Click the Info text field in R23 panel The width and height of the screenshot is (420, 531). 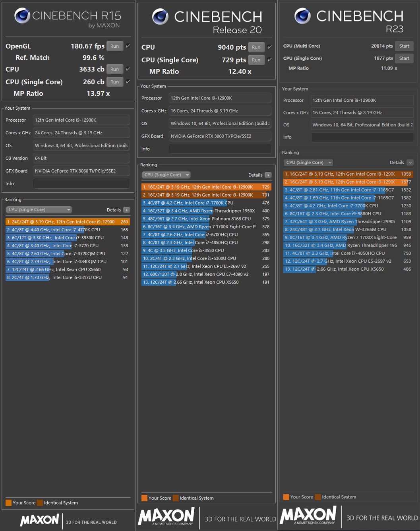click(x=362, y=137)
